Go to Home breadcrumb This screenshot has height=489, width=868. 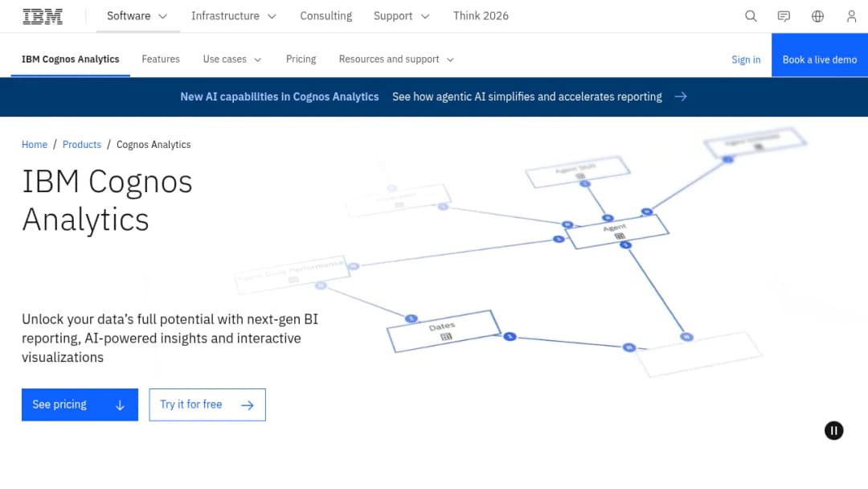tap(35, 145)
